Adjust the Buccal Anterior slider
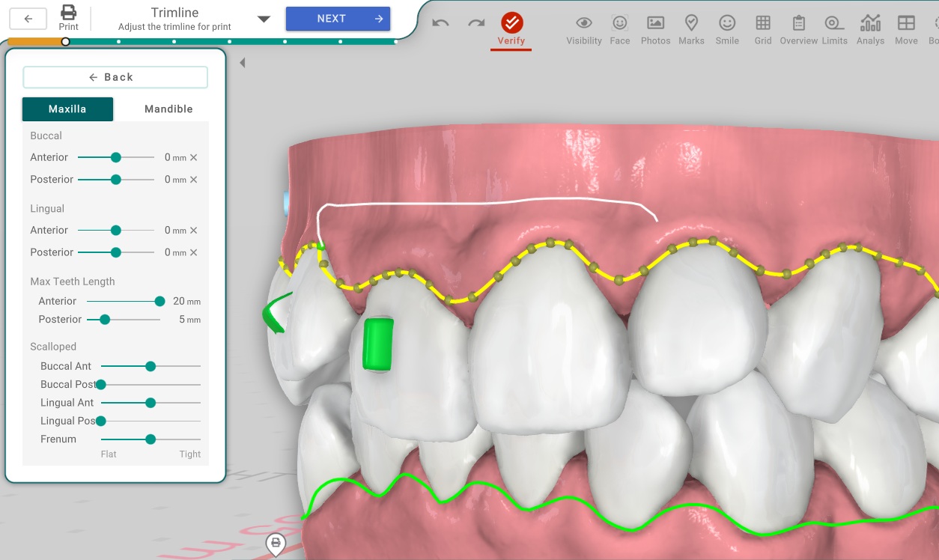The width and height of the screenshot is (939, 560). 115,157
